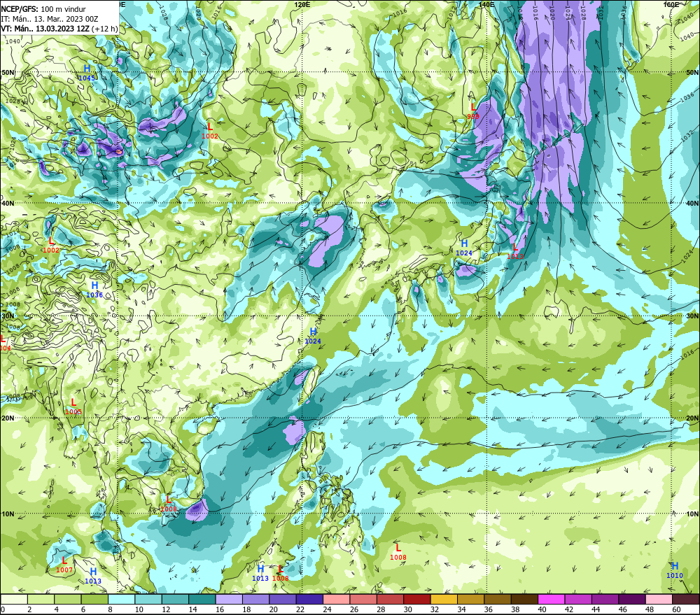Click the legend swatch between 2 and 4
This screenshot has height=615, width=700.
click(x=41, y=599)
